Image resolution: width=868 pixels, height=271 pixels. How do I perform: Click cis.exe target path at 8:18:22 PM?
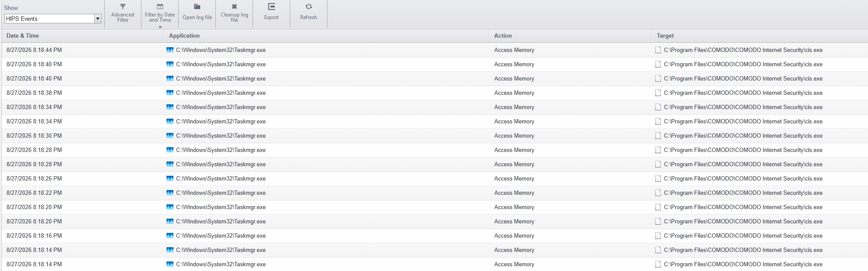[743, 193]
